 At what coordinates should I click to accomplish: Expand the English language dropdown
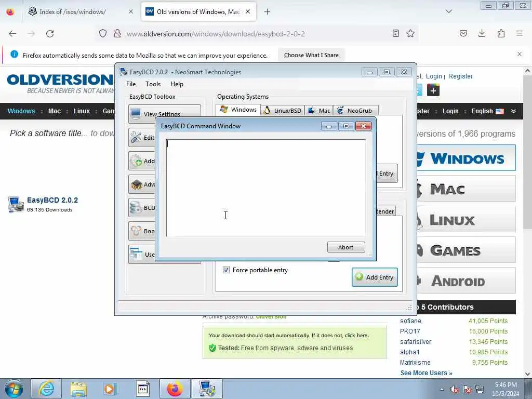pyautogui.click(x=494, y=111)
